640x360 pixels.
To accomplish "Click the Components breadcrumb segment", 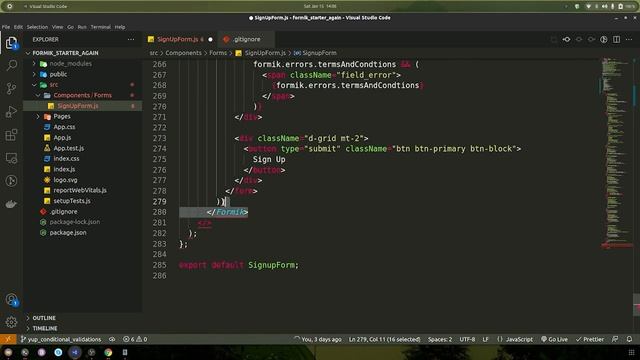I will coord(183,53).
